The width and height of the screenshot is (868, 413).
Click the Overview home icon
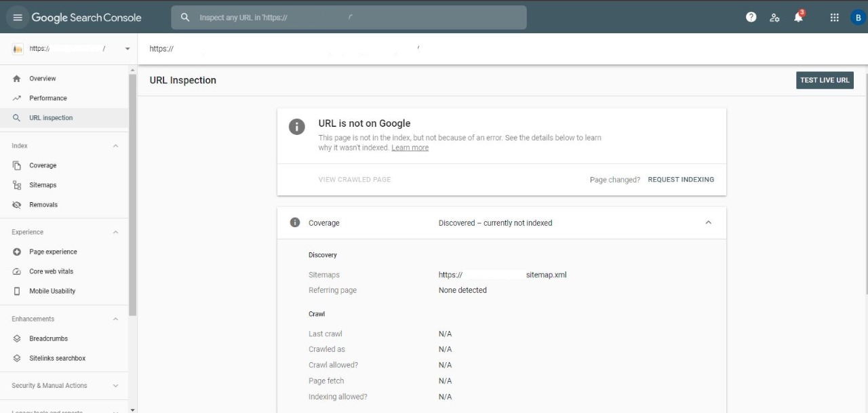point(17,79)
